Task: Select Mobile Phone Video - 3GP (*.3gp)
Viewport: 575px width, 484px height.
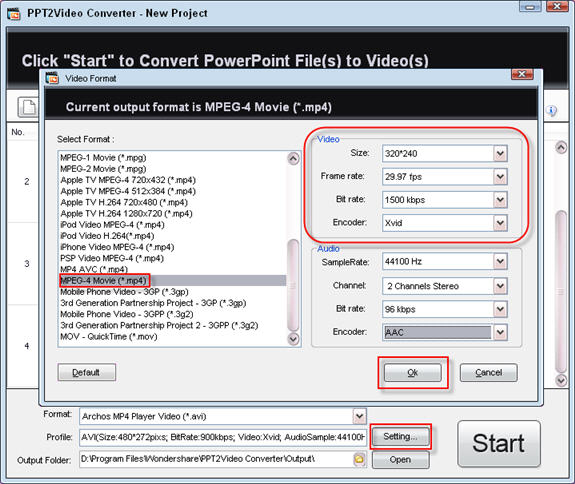Action: (x=124, y=292)
